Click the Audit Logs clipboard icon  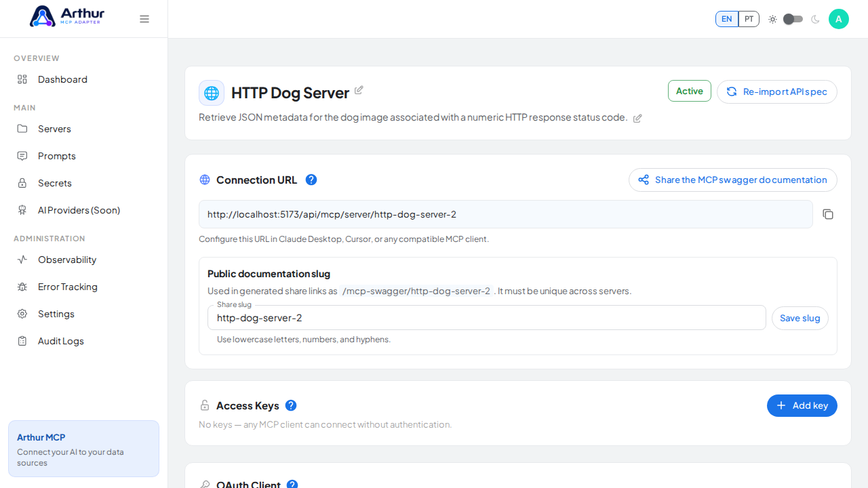point(22,341)
